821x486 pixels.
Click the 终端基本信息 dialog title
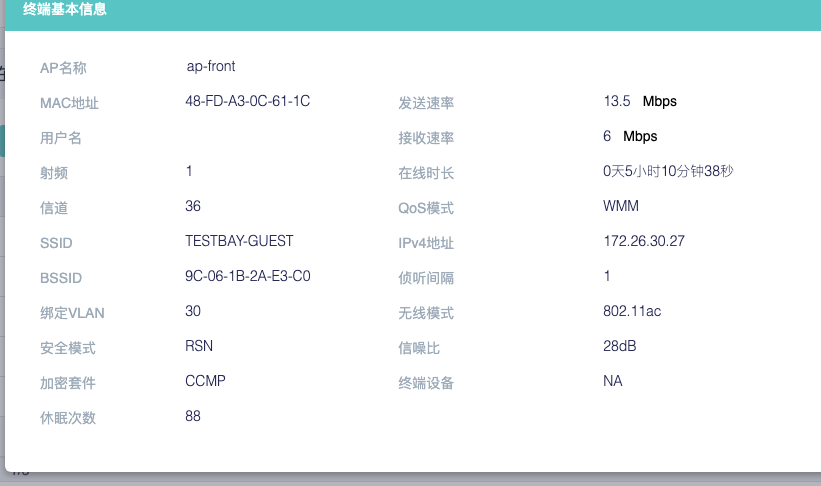(x=65, y=10)
